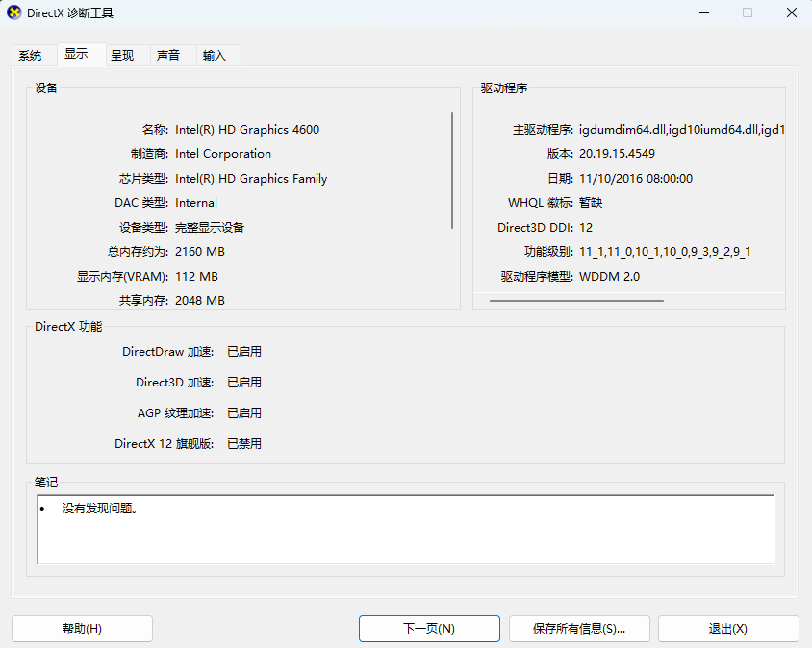Close the DirectX 诊断工具 window
The height and width of the screenshot is (648, 812).
(x=792, y=12)
